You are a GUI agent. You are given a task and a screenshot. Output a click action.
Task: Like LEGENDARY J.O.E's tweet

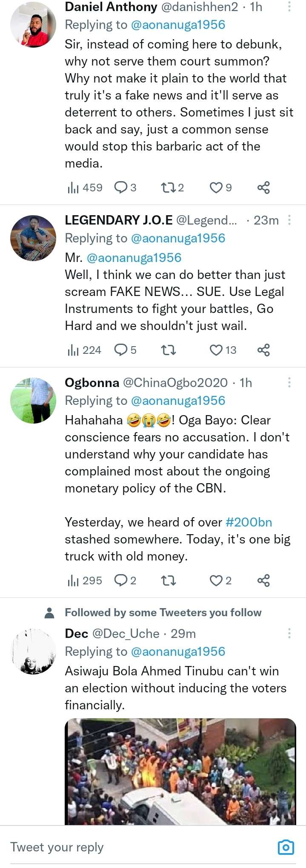pos(217,350)
